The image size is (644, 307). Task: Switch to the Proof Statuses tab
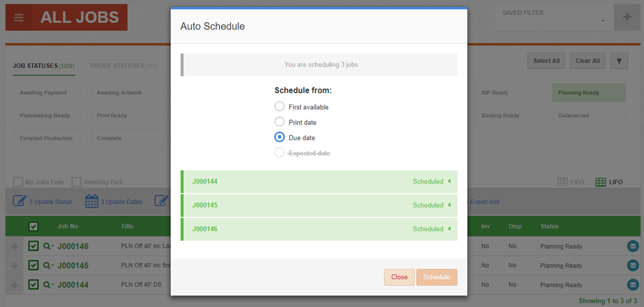123,66
